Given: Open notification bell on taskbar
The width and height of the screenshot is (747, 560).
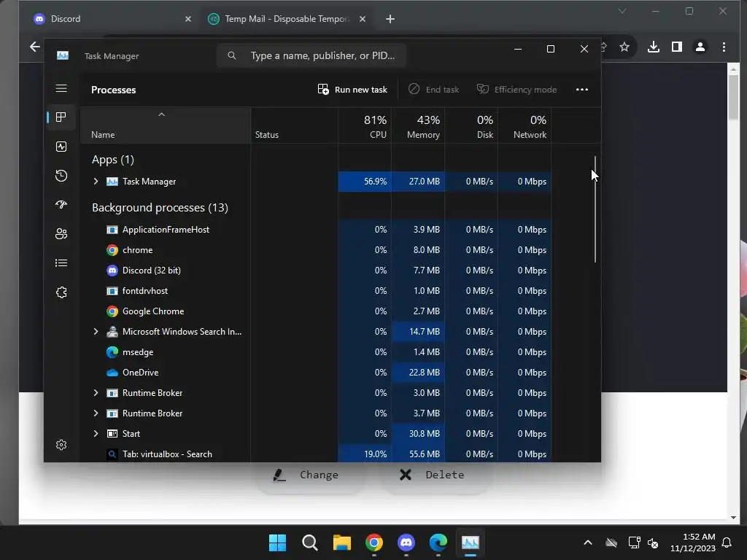Looking at the screenshot, I should click(x=727, y=542).
